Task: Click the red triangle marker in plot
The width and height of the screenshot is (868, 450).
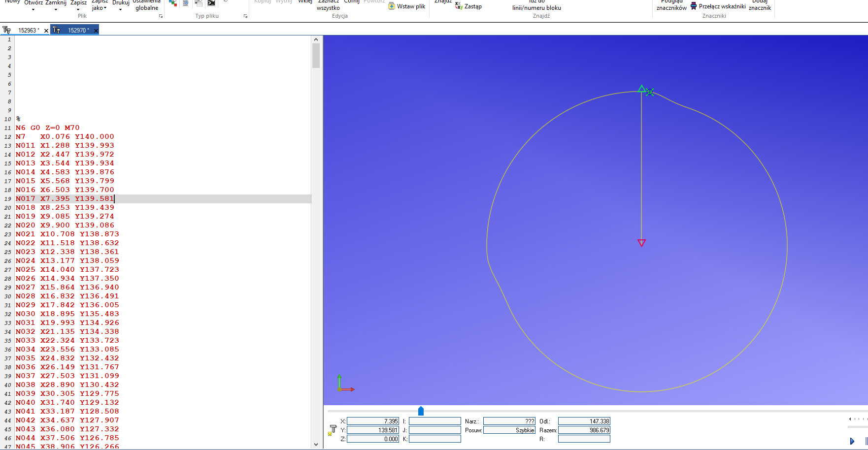Action: click(641, 243)
